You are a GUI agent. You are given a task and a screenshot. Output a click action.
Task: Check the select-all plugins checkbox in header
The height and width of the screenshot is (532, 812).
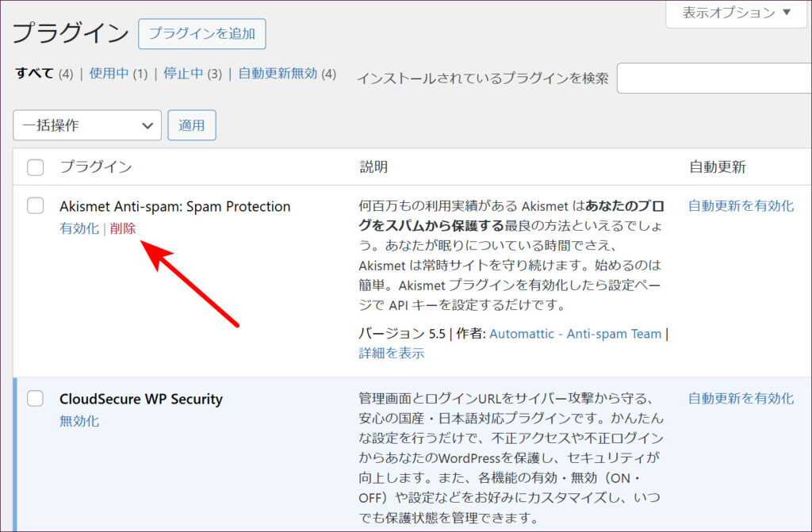[36, 167]
